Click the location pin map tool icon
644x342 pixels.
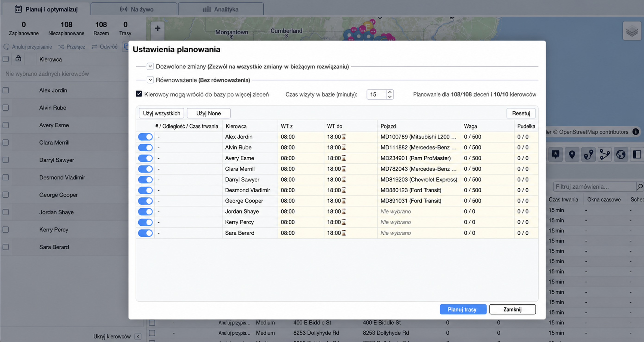click(572, 155)
